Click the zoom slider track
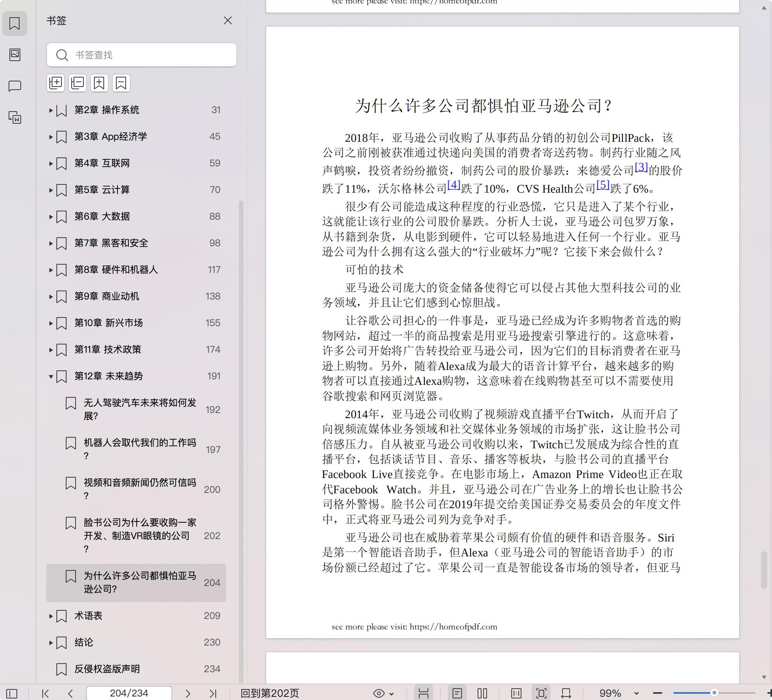This screenshot has width=772, height=700. pyautogui.click(x=714, y=693)
